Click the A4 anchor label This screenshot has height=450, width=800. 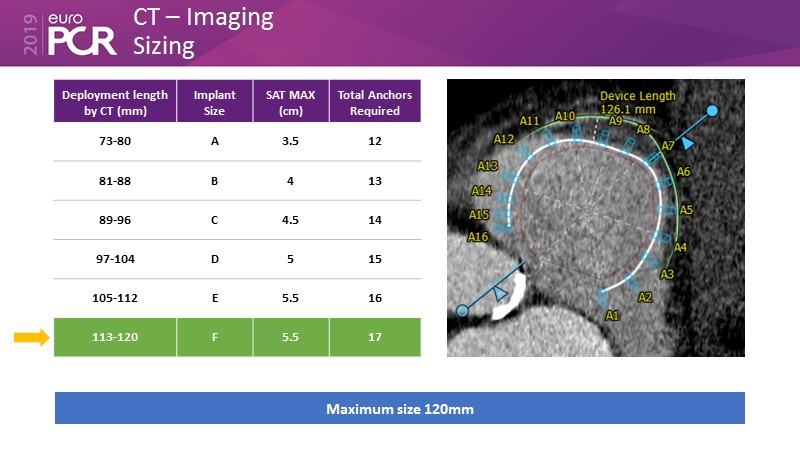click(680, 247)
